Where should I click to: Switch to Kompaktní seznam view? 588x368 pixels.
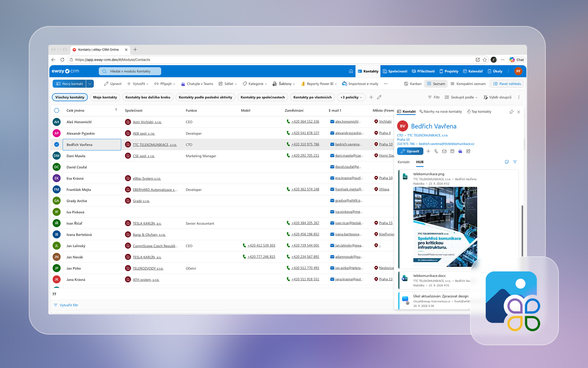(x=468, y=84)
